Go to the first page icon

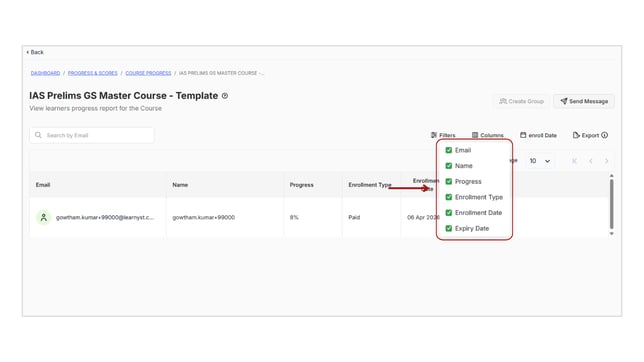[x=575, y=161]
